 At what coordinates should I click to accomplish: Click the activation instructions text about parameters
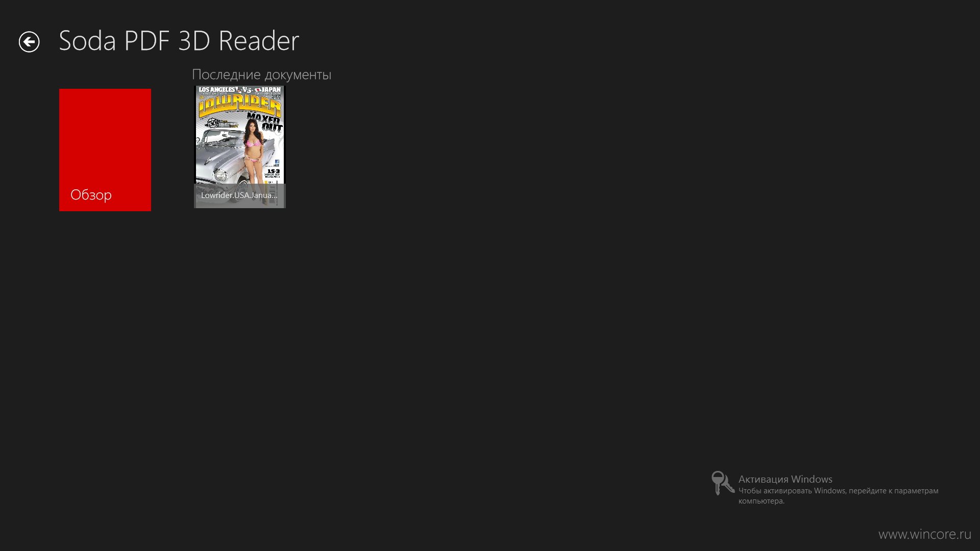click(x=838, y=491)
